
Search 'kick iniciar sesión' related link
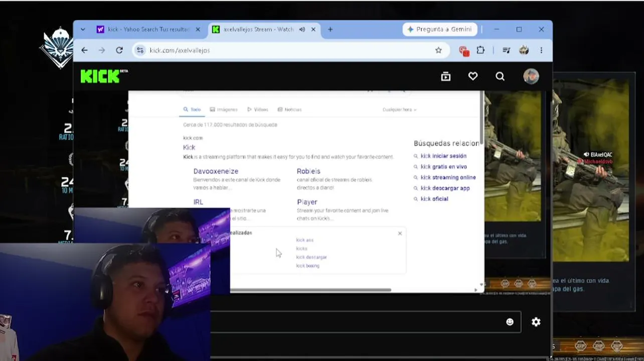pyautogui.click(x=443, y=156)
